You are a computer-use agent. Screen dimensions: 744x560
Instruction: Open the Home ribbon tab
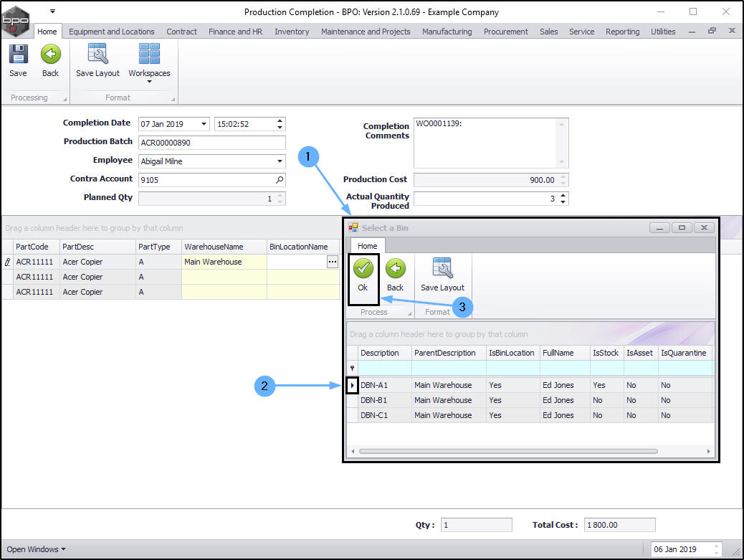click(x=47, y=32)
